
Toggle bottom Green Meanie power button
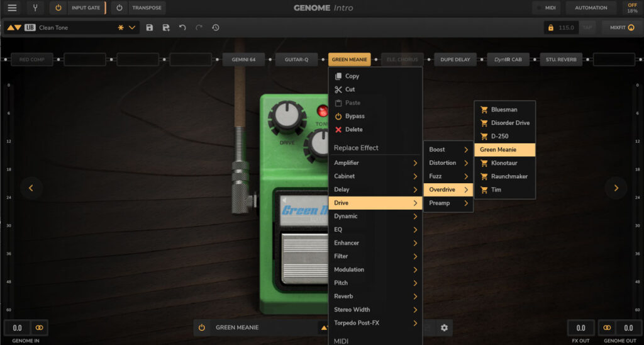[202, 328]
